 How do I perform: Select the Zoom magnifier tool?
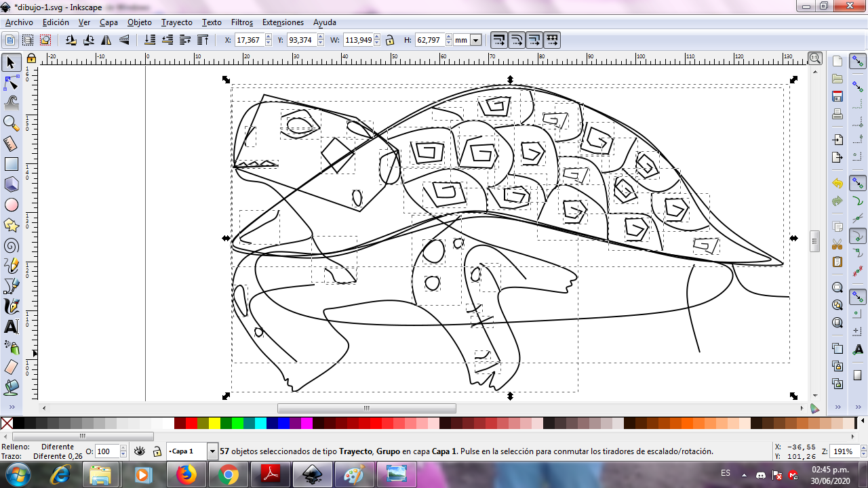(x=11, y=123)
